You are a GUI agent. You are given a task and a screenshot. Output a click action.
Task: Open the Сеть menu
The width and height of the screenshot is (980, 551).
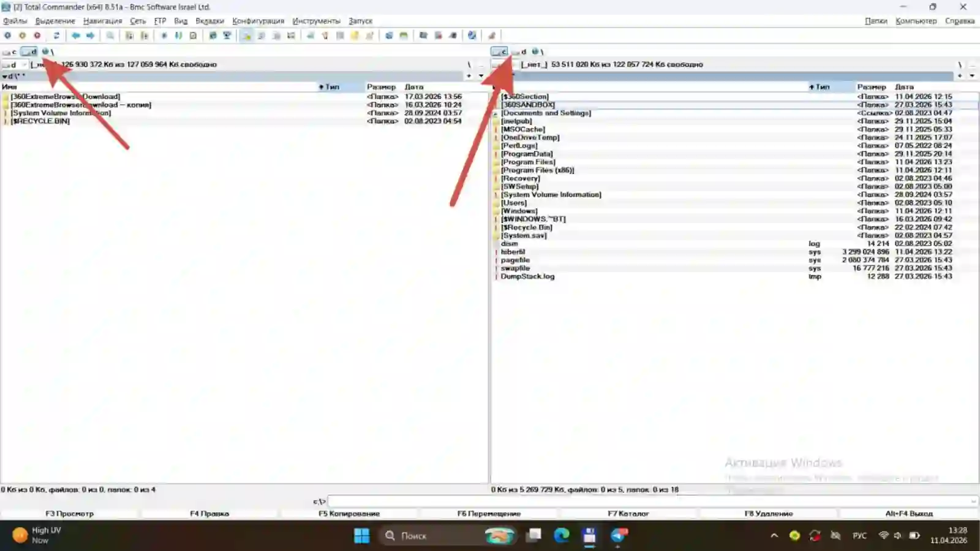coord(138,21)
